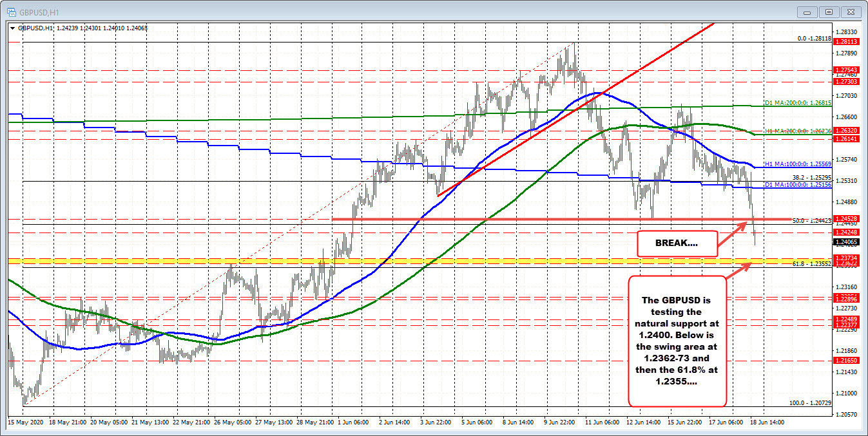
Task: Select the 38.2 - 1.25295 Fibonacci label
Action: 811,177
